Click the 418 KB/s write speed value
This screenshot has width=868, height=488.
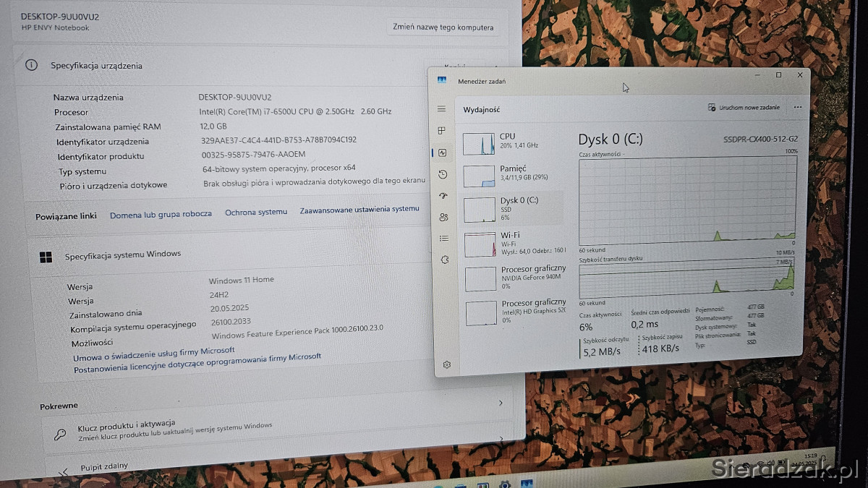[x=660, y=348]
